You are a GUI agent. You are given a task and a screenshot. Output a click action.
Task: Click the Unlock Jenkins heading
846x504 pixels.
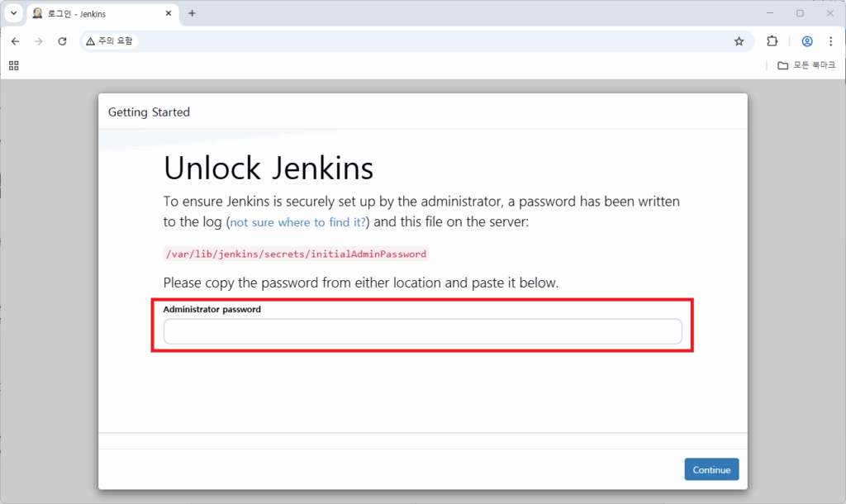(269, 168)
